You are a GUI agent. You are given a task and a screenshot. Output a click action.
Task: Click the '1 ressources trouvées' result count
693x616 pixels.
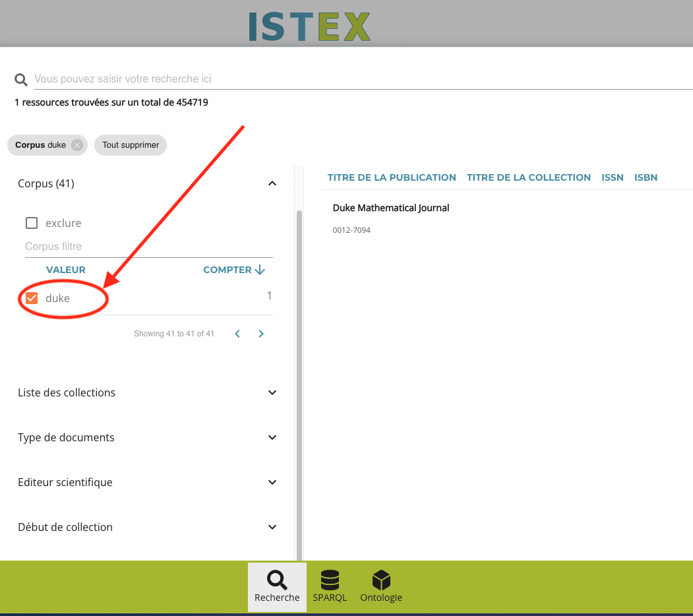click(x=111, y=103)
